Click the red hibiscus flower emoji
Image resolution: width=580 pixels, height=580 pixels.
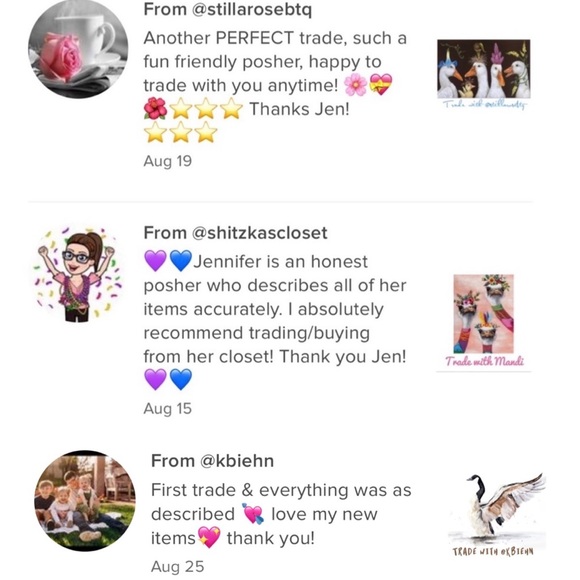pyautogui.click(x=155, y=109)
